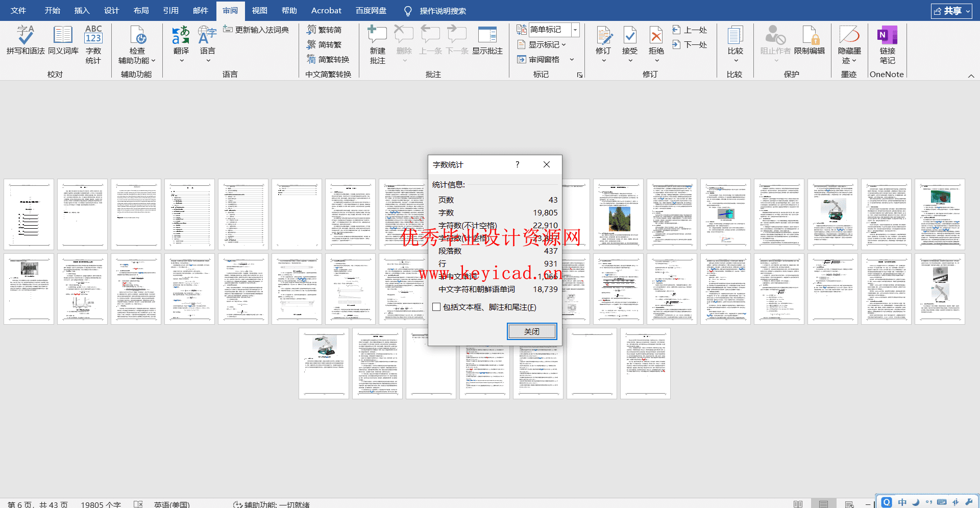Open the Baidu Netdisk tab
980x508 pixels.
(371, 10)
